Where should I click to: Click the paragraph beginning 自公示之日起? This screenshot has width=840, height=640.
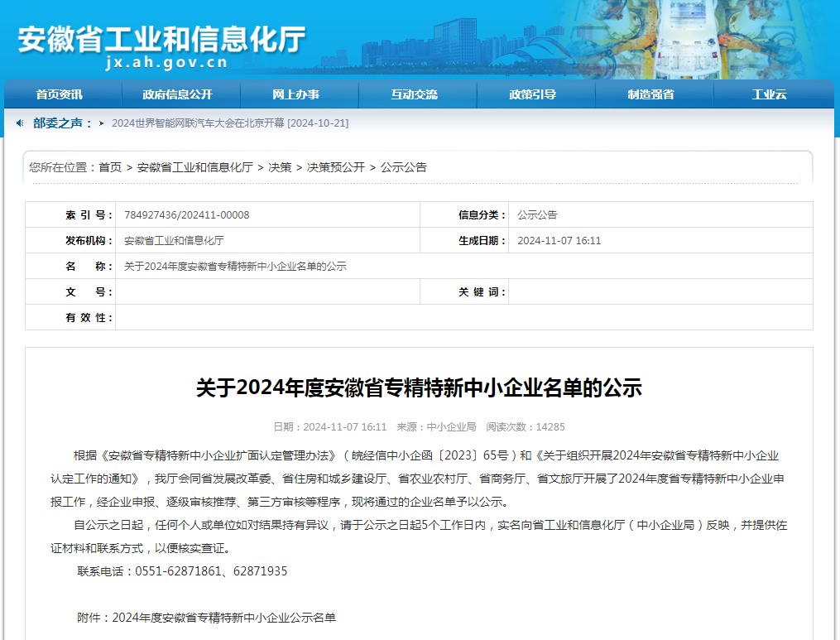419,537
